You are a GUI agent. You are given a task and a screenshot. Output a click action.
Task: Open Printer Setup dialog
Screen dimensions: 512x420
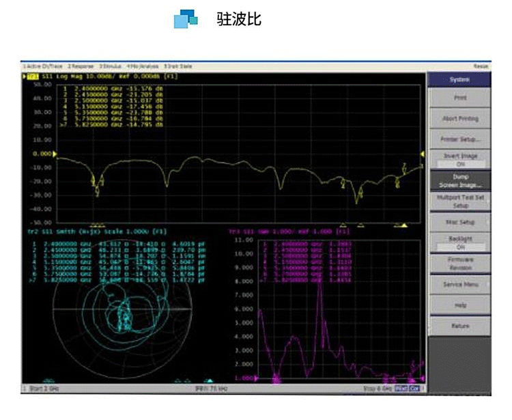[x=459, y=139]
